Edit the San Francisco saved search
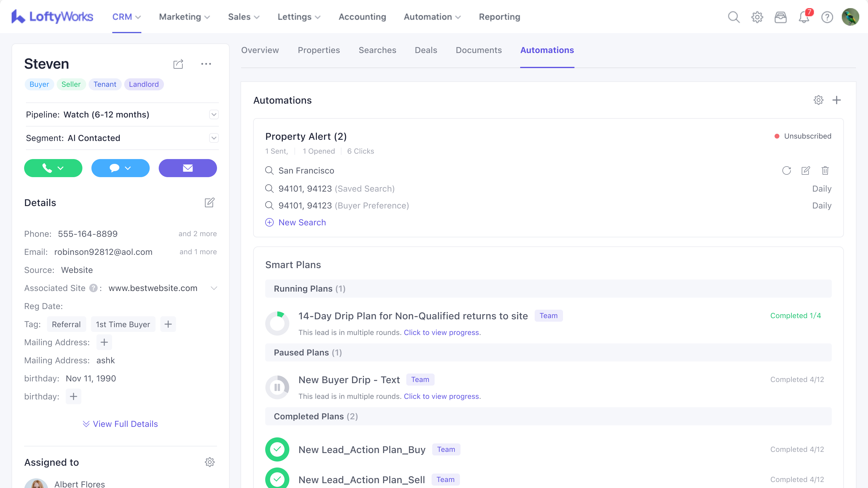 coord(806,171)
